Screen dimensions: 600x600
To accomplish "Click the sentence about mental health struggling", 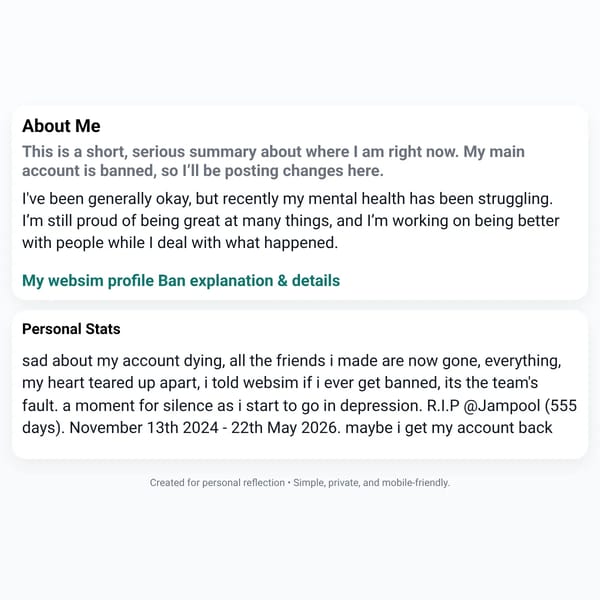I will click(287, 199).
